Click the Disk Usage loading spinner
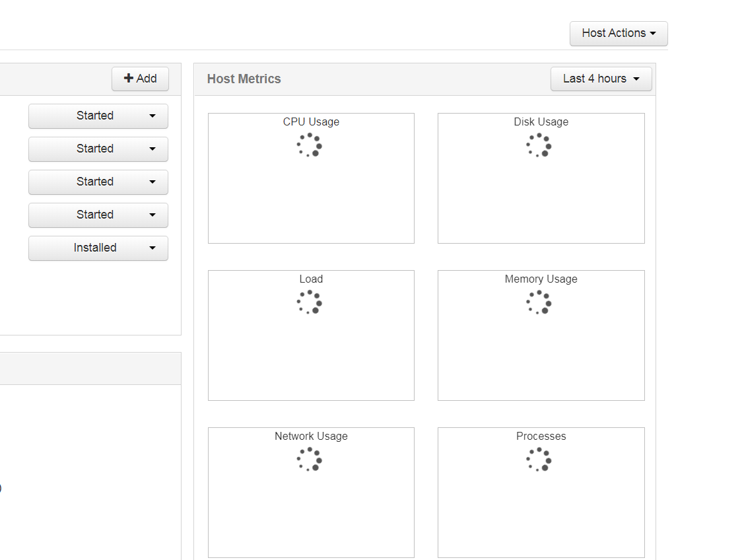 click(x=540, y=145)
